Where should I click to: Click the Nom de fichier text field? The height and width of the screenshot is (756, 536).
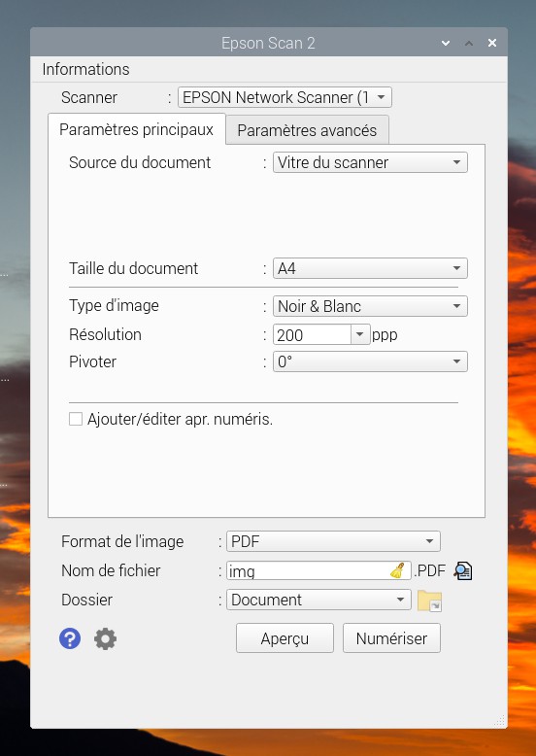tap(318, 570)
